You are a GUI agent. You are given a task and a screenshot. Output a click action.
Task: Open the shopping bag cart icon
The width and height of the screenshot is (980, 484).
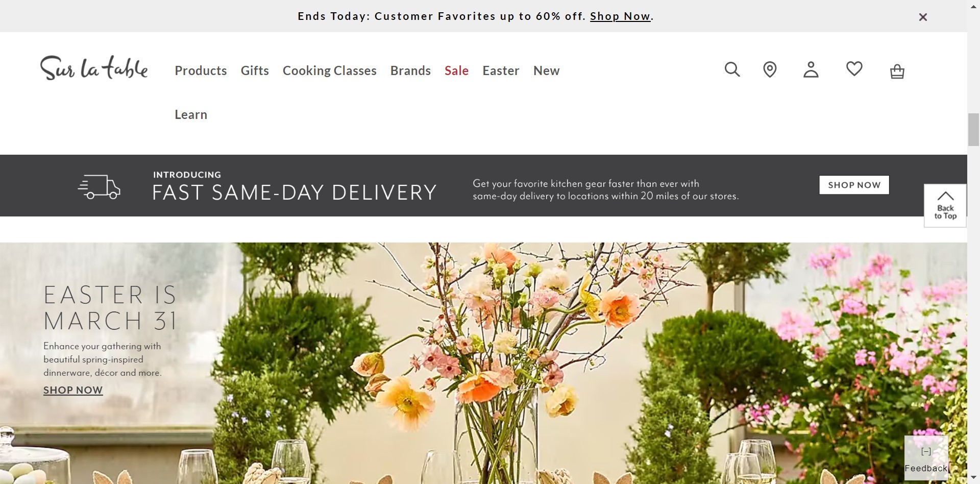897,71
